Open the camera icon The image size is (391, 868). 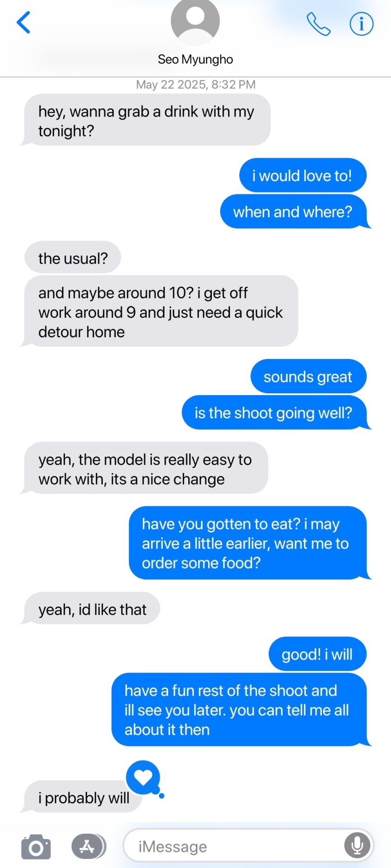click(x=36, y=846)
